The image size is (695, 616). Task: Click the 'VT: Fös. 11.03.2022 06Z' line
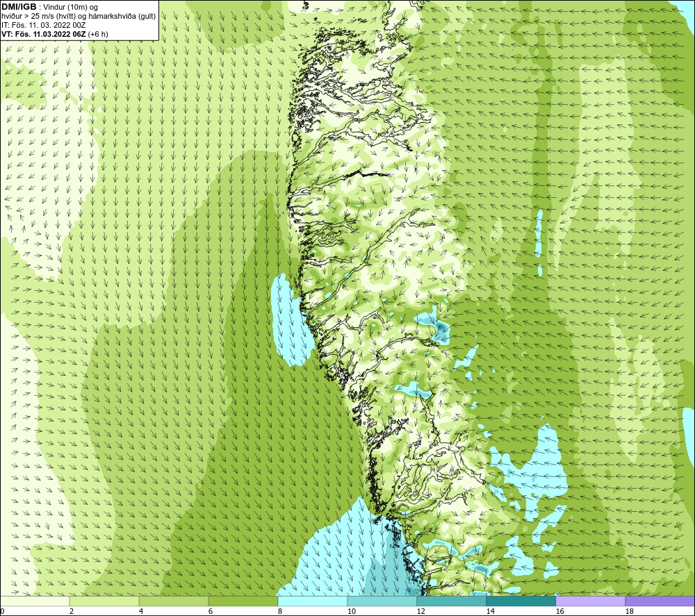pos(44,34)
